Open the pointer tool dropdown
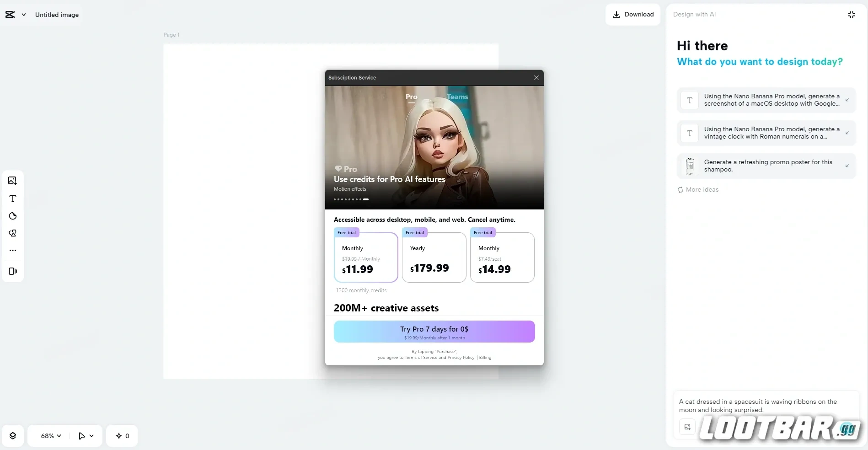 tap(86, 436)
